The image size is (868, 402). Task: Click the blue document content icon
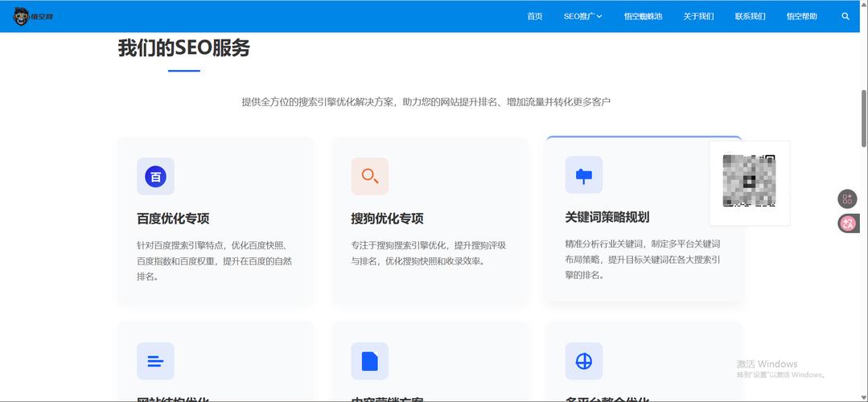pyautogui.click(x=370, y=361)
